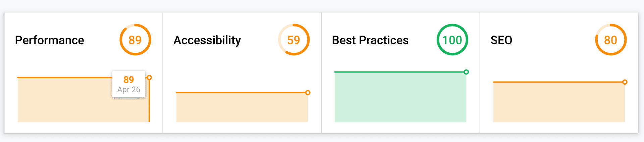Select the Accessibility chart end data point
Image resolution: width=644 pixels, height=142 pixels.
pyautogui.click(x=308, y=93)
